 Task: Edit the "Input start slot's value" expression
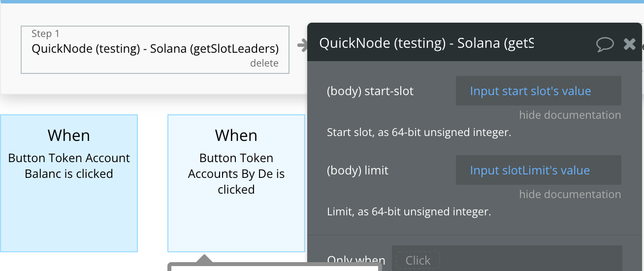(539, 91)
